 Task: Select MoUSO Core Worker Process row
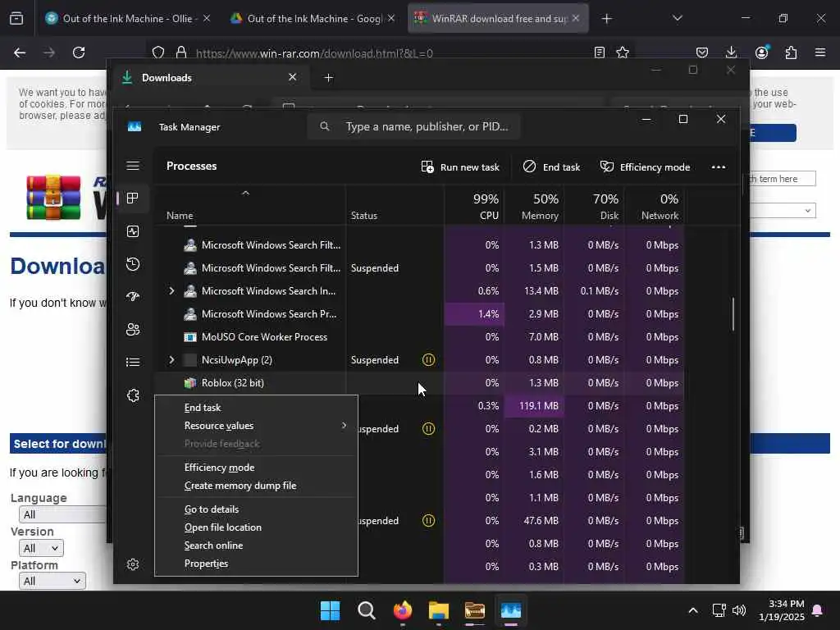(x=419, y=337)
